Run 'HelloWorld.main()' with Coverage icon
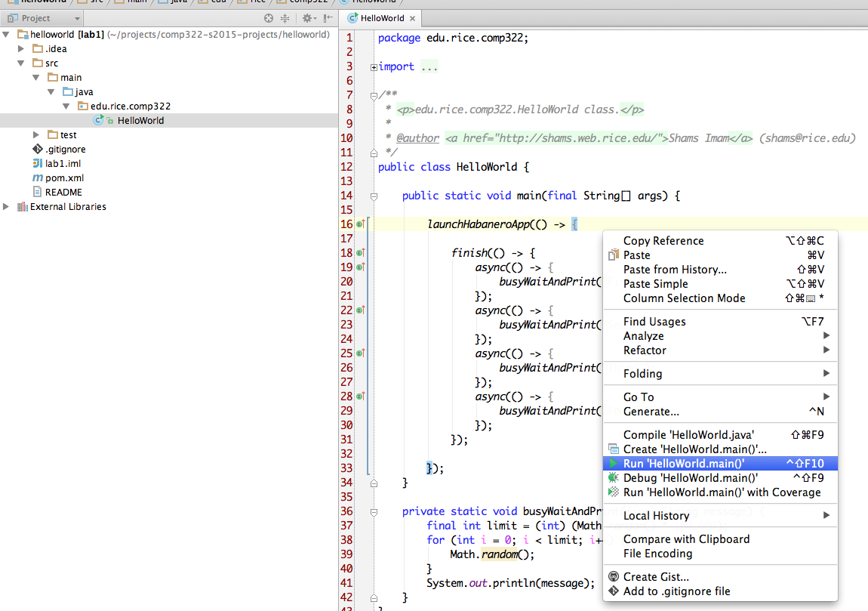The image size is (868, 611). 613,492
